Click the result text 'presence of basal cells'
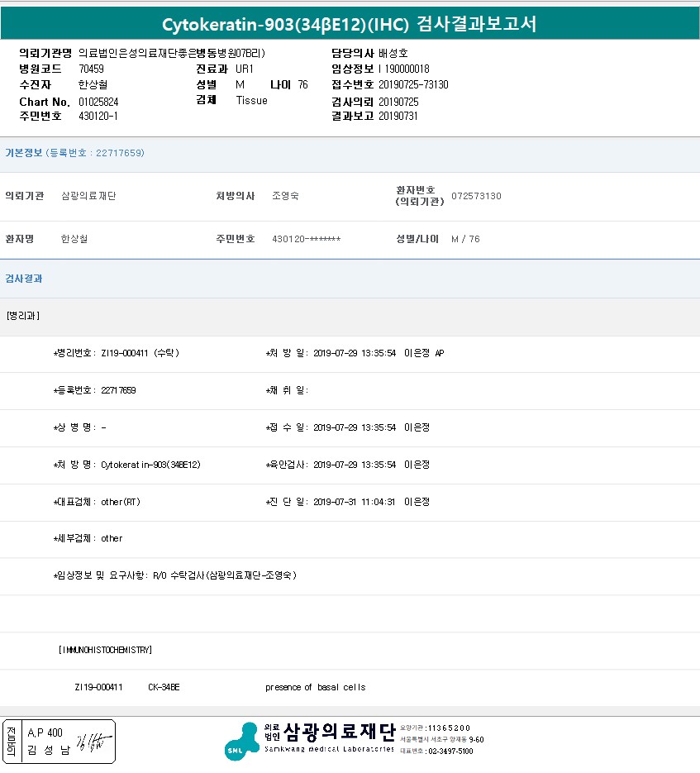The width and height of the screenshot is (700, 773). tap(315, 687)
